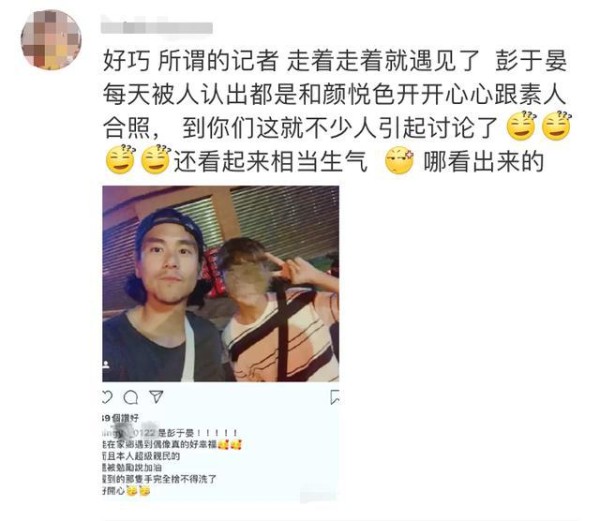Open the blurred username above the post

157,28
